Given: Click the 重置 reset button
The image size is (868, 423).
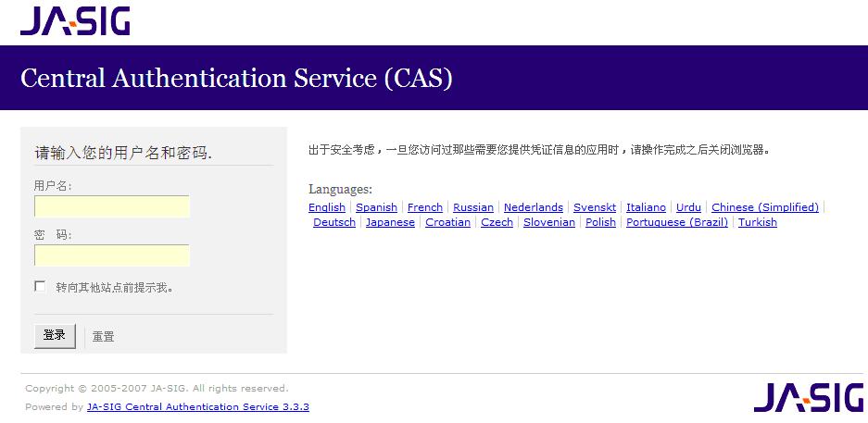Looking at the screenshot, I should (x=103, y=337).
